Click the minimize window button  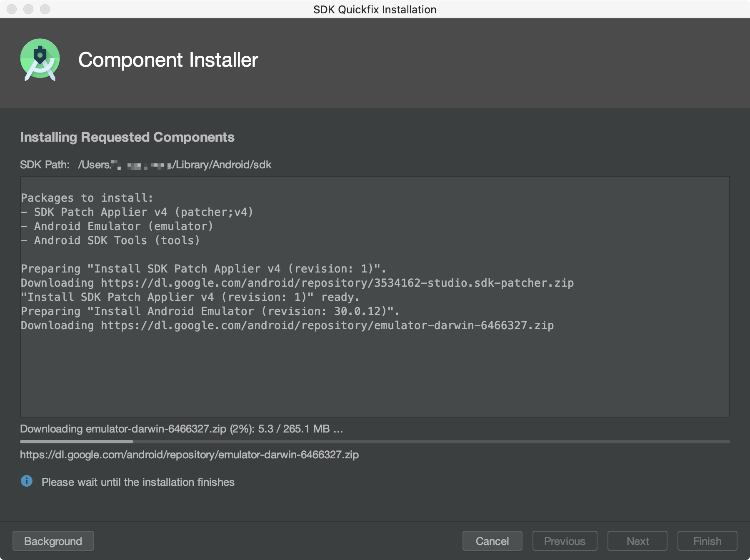coord(28,9)
